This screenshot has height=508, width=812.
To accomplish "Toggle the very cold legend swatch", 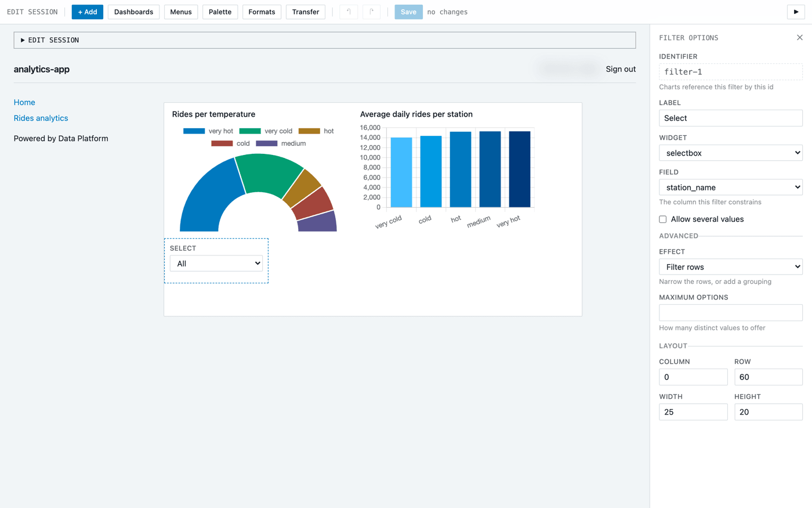I will pos(250,131).
